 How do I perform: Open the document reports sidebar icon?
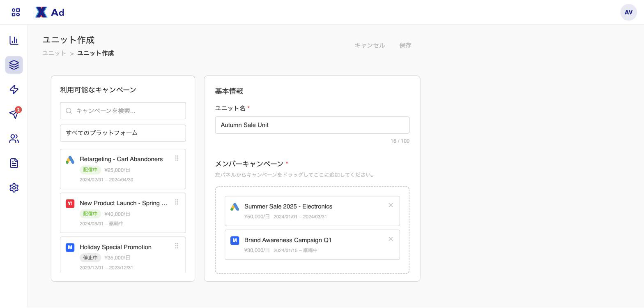pyautogui.click(x=14, y=163)
